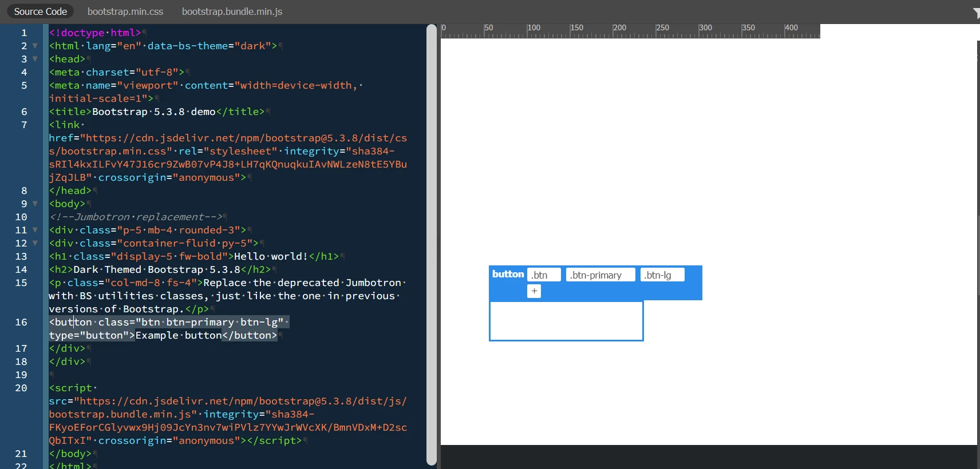Click the closing </head> tag

70,190
